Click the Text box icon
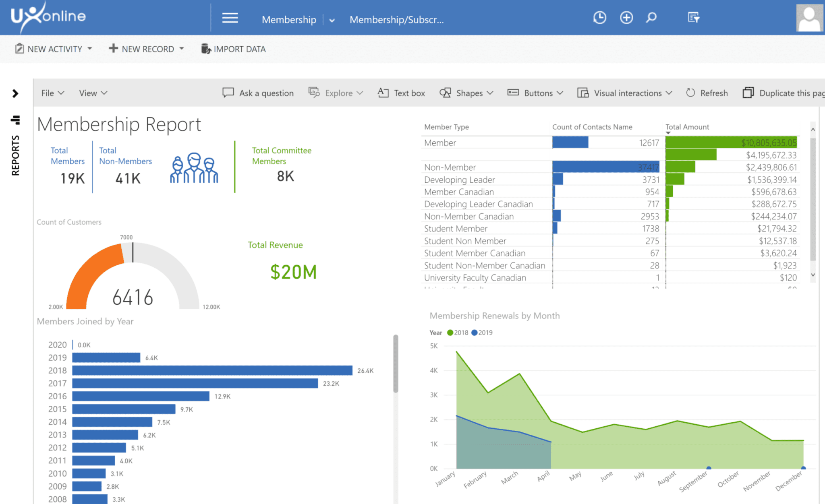 [383, 93]
